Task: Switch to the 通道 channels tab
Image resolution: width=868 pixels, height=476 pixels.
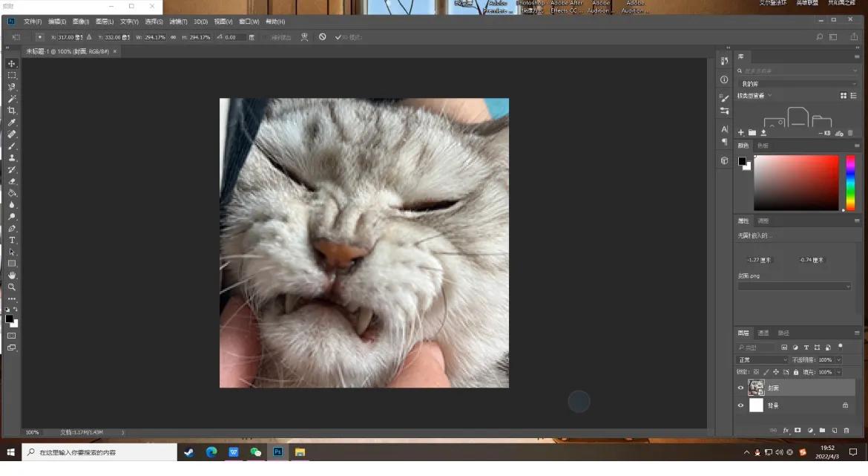Action: tap(762, 333)
